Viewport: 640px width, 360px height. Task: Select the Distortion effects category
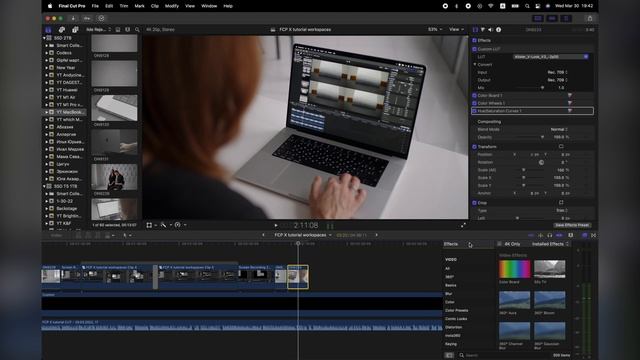pyautogui.click(x=453, y=327)
